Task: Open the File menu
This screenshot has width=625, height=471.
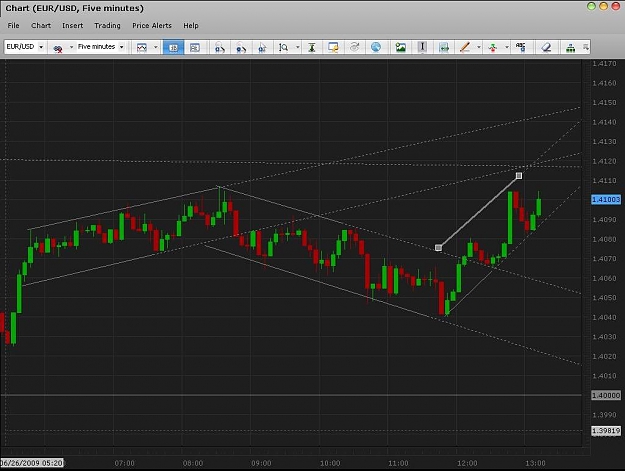Action: (13, 26)
